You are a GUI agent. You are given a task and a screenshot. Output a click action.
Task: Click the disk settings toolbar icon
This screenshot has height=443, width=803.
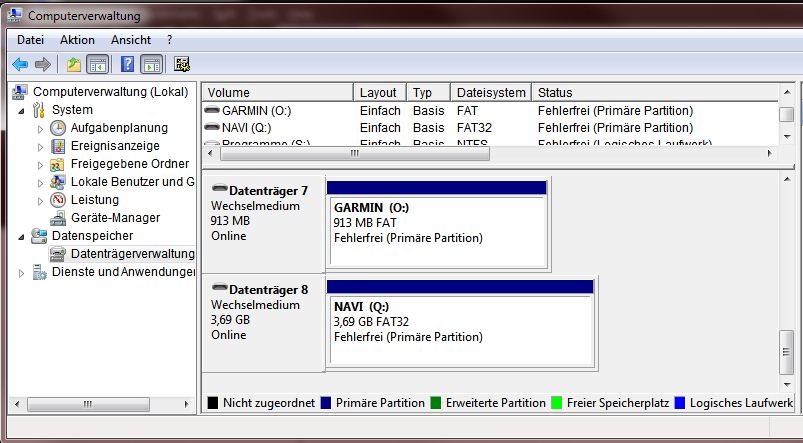pos(182,64)
